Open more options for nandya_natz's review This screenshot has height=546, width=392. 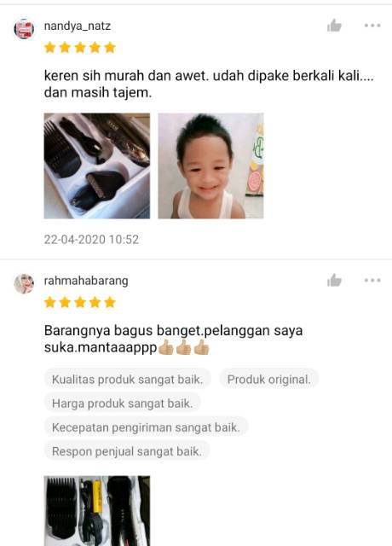pos(372,26)
